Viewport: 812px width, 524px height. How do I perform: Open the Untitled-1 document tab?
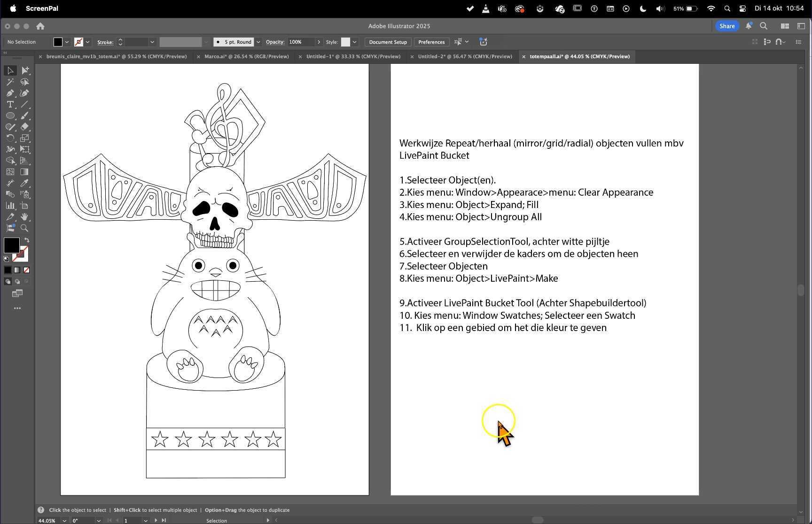[x=353, y=56]
